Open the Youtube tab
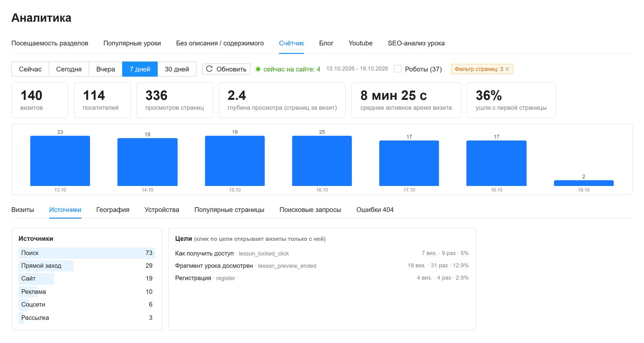This screenshot has height=343, width=644. click(360, 43)
